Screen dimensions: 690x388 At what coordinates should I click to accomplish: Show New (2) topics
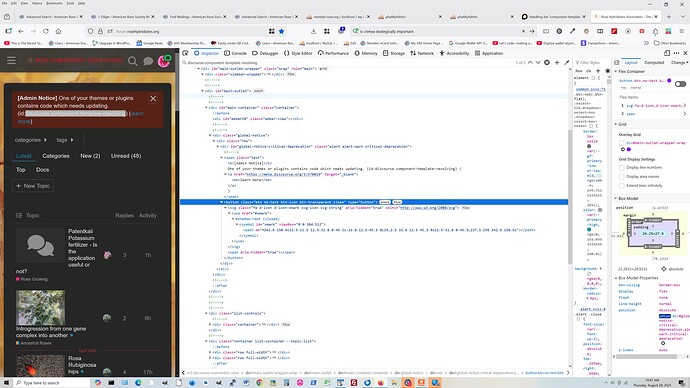pos(90,156)
